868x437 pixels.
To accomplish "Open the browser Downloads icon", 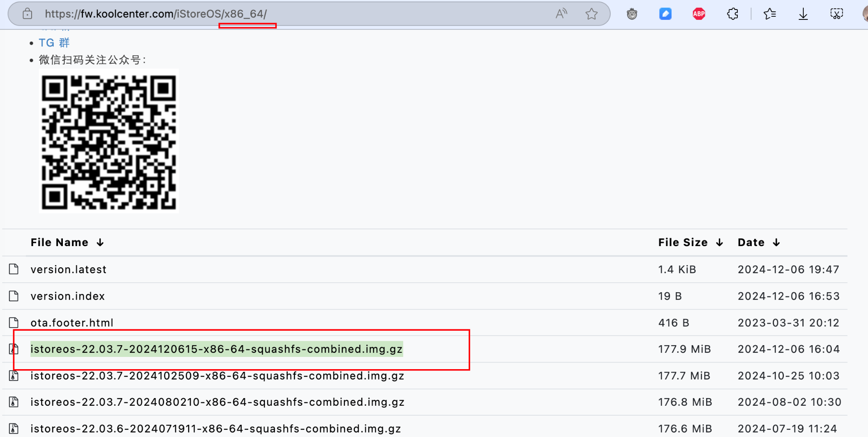I will [x=803, y=14].
